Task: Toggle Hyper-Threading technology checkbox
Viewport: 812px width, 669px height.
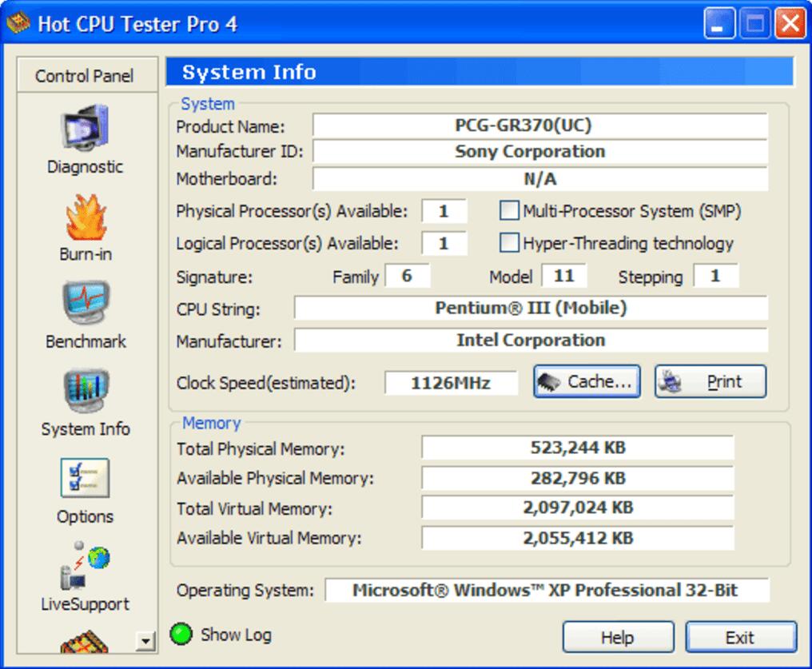Action: pyautogui.click(x=509, y=243)
